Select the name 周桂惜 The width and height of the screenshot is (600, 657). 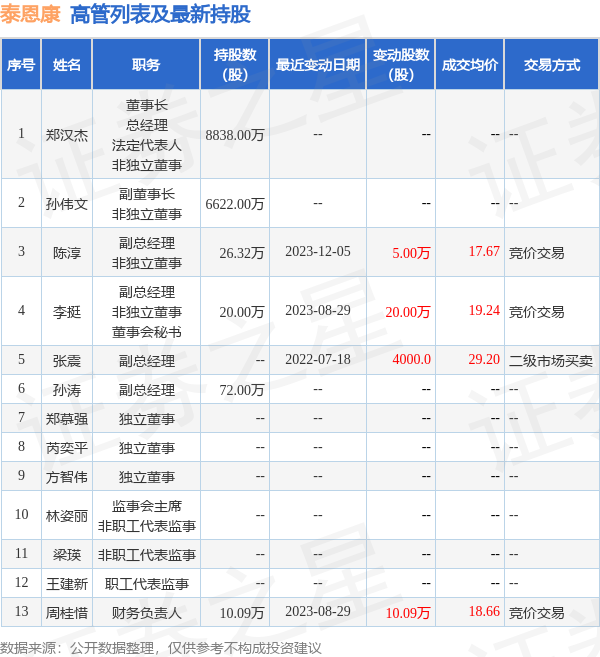[67, 613]
